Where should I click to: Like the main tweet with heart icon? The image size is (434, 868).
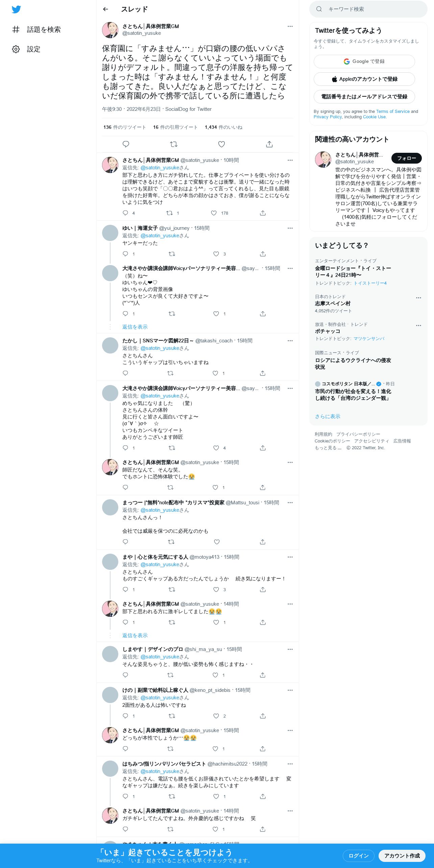tap(221, 144)
